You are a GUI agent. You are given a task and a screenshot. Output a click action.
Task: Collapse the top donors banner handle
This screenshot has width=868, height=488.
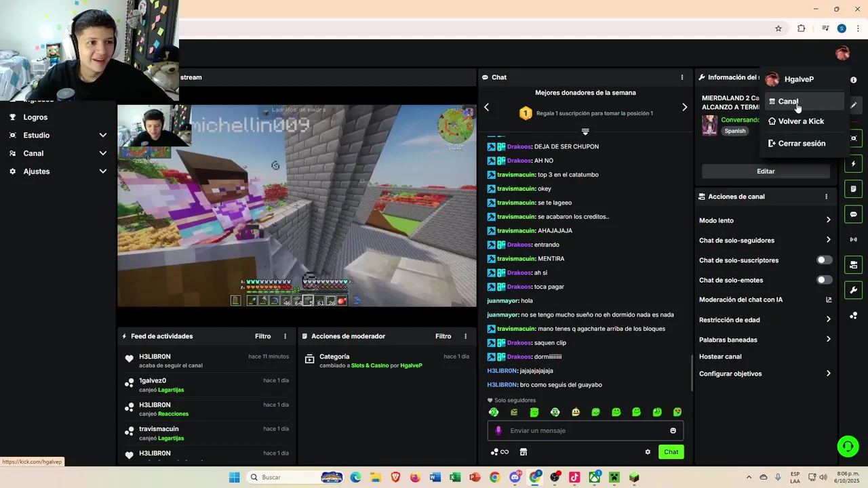tap(585, 131)
